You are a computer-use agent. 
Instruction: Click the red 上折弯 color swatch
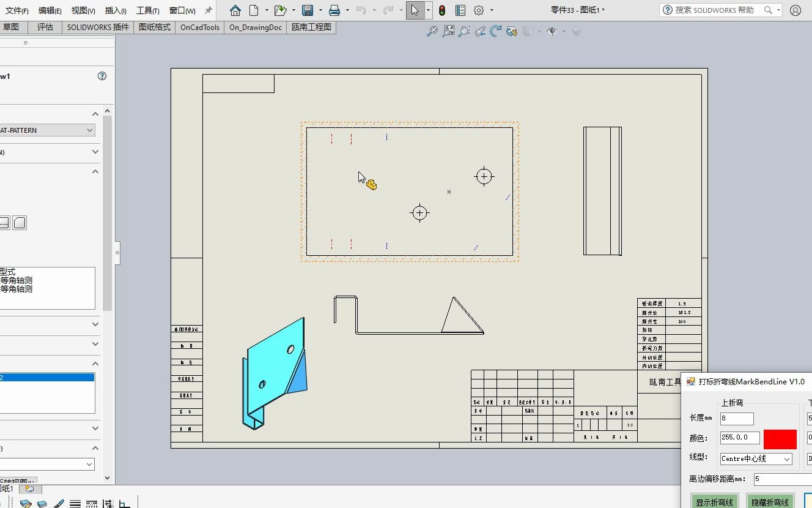(x=780, y=439)
